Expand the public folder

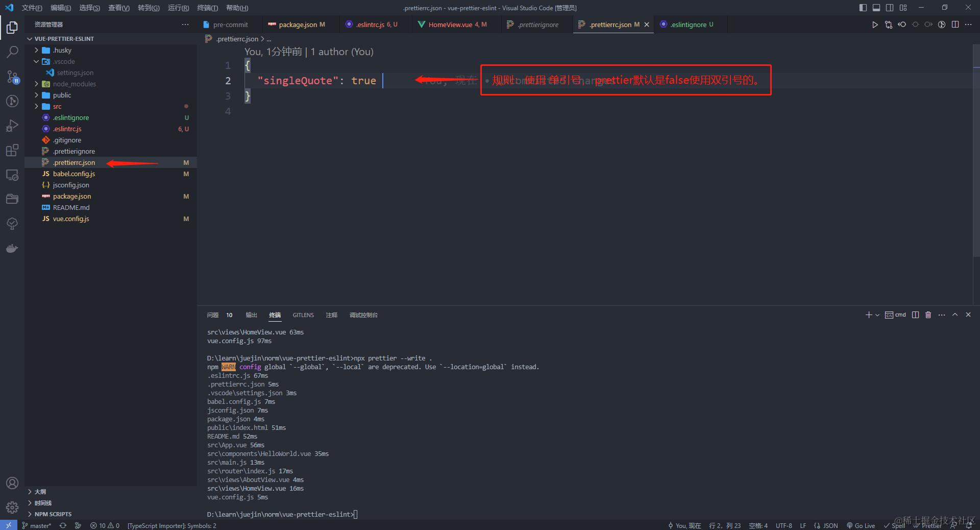37,95
